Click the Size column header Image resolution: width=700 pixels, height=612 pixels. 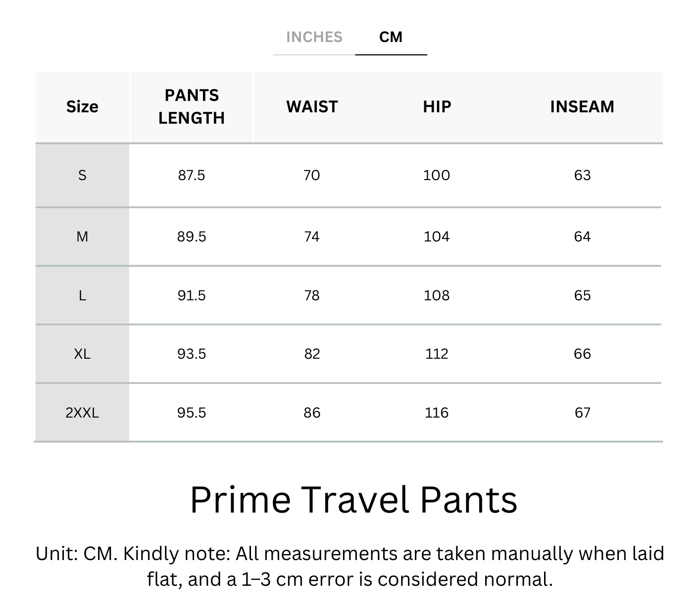[82, 107]
